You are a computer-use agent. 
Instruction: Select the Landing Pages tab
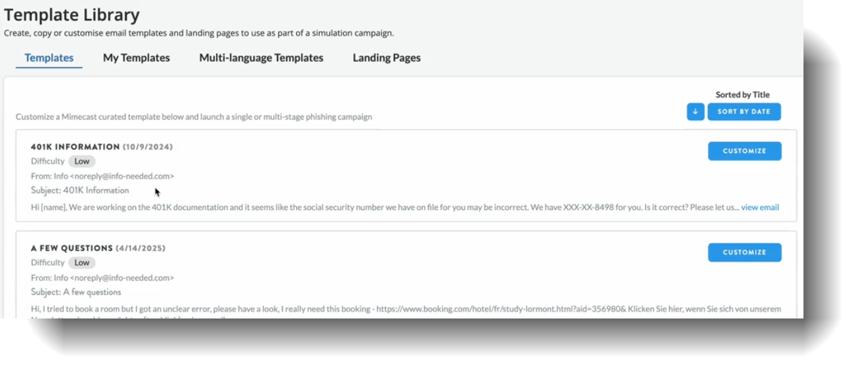tap(386, 58)
